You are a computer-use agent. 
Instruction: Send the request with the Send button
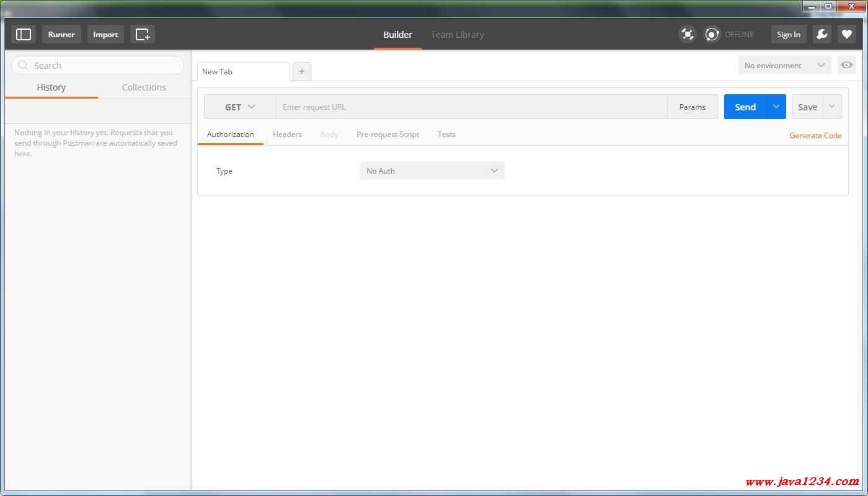click(745, 107)
